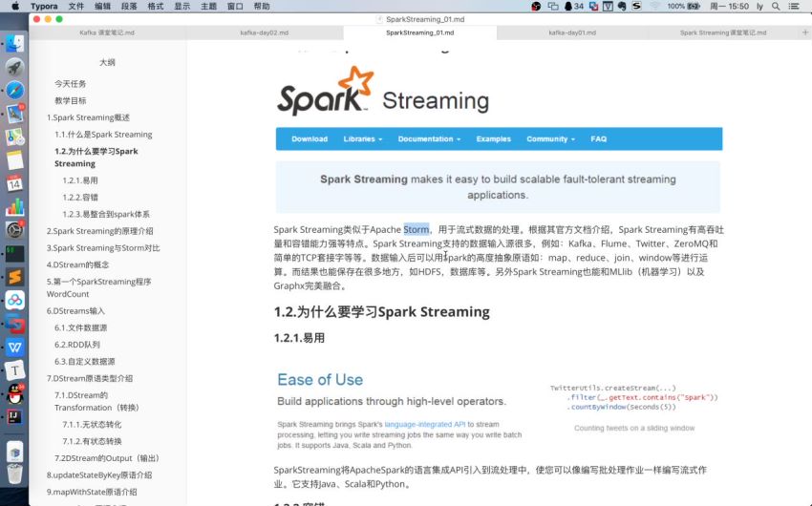This screenshot has height=506, width=812.
Task: Jump to 1.2.3.易整合到spark体系 outline entry
Action: click(106, 214)
